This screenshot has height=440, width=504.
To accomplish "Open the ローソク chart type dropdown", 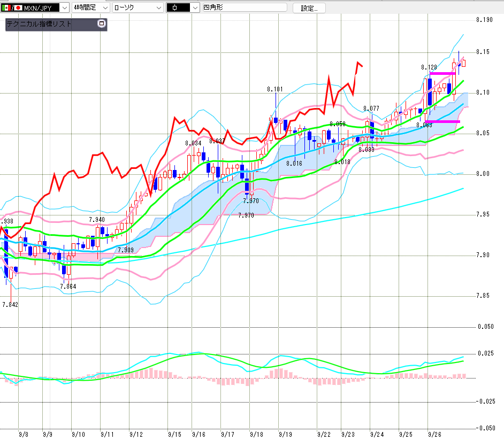I will pyautogui.click(x=158, y=8).
